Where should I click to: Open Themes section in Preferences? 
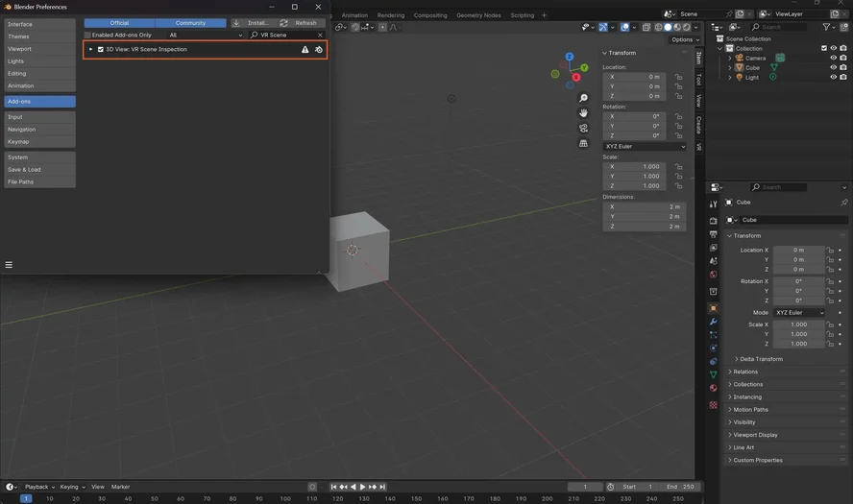(x=39, y=36)
